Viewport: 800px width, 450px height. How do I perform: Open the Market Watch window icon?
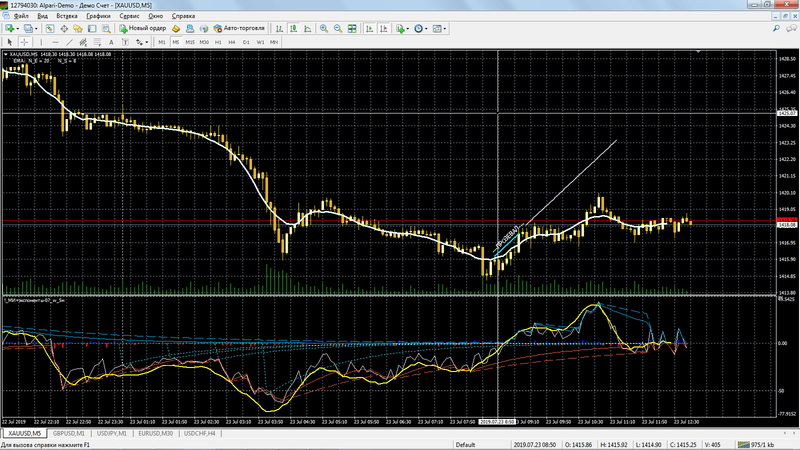tap(52, 29)
